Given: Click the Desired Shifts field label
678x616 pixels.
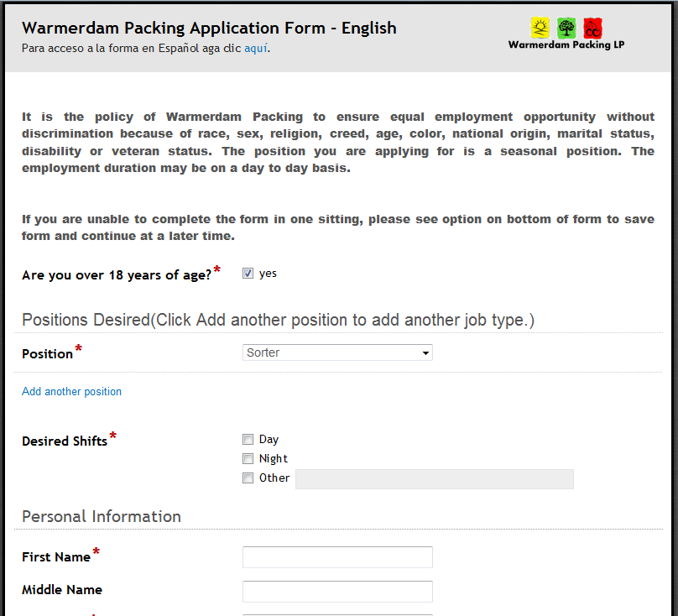Looking at the screenshot, I should click(65, 441).
